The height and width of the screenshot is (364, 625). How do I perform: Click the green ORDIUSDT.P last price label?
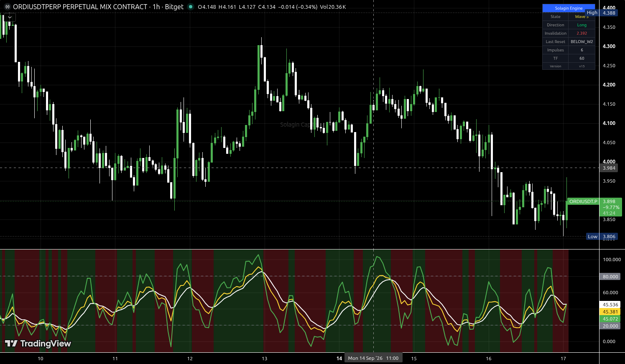583,201
